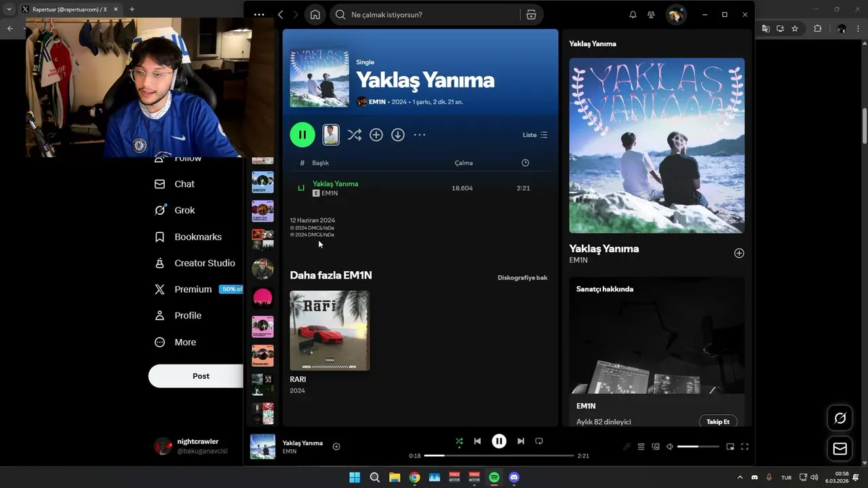Viewport: 868px width, 488px height.
Task: Open Grok floating button on X page
Action: pyautogui.click(x=840, y=418)
